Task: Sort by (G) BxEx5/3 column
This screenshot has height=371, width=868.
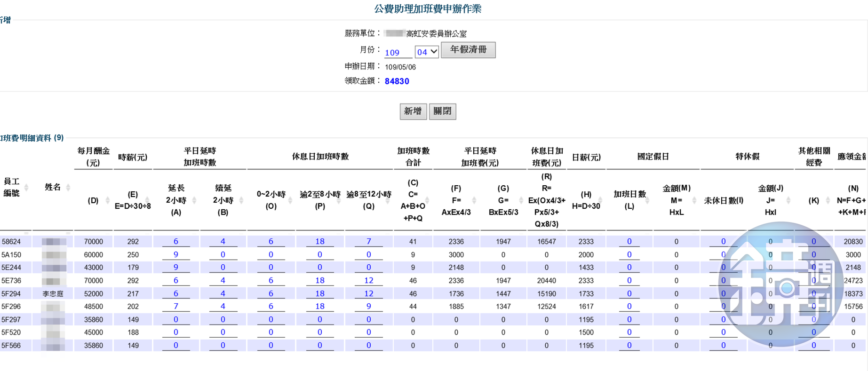Action: coord(521,200)
